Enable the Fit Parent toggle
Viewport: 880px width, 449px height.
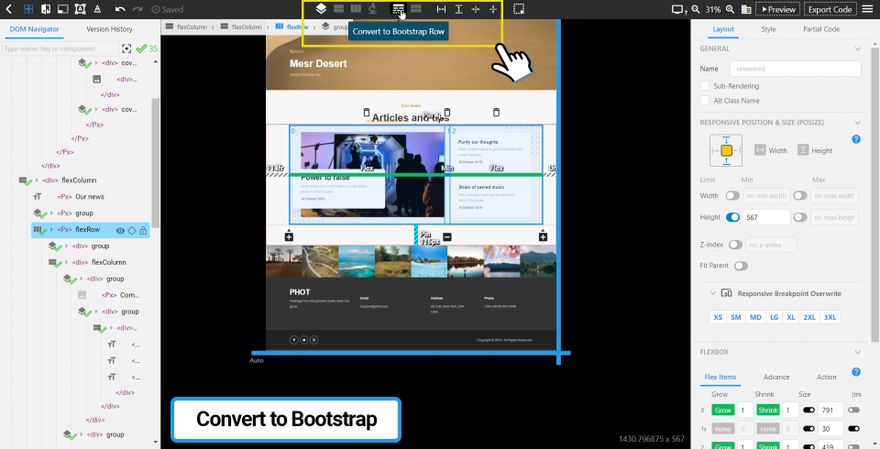741,266
